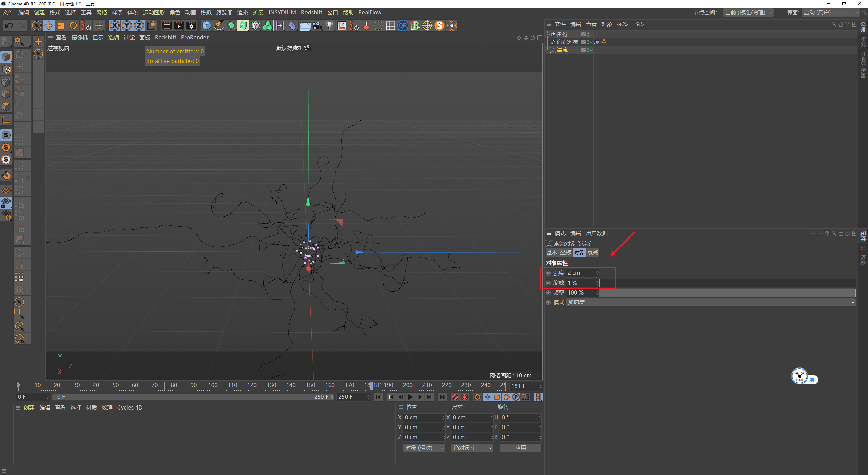Expand the 备份 object tree node
The height and width of the screenshot is (475, 868).
547,34
